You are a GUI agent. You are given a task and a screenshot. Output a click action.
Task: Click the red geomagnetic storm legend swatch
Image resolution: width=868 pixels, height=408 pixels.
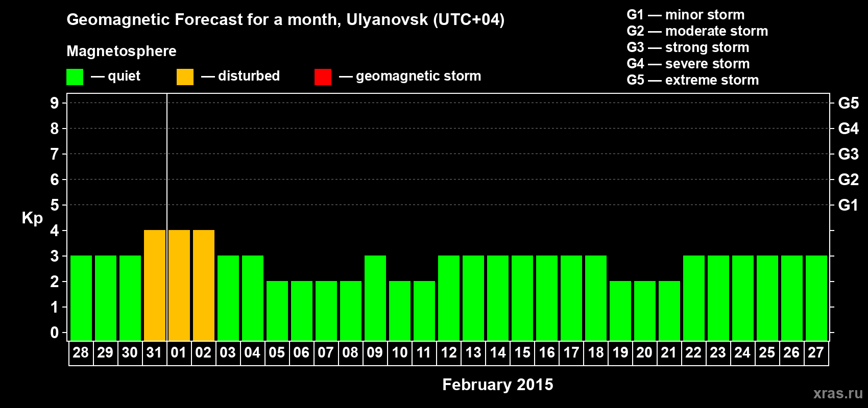point(323,77)
